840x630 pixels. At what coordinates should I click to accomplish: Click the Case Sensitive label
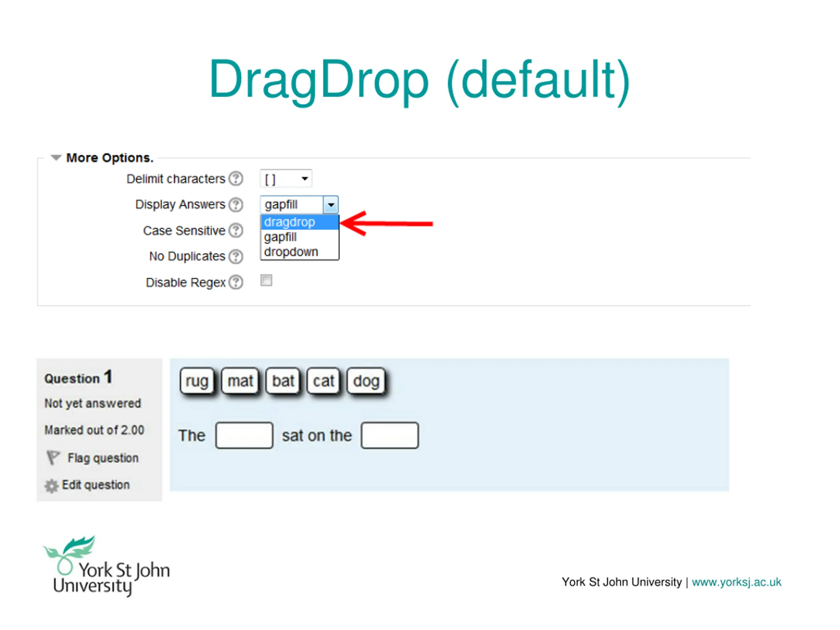(x=184, y=231)
